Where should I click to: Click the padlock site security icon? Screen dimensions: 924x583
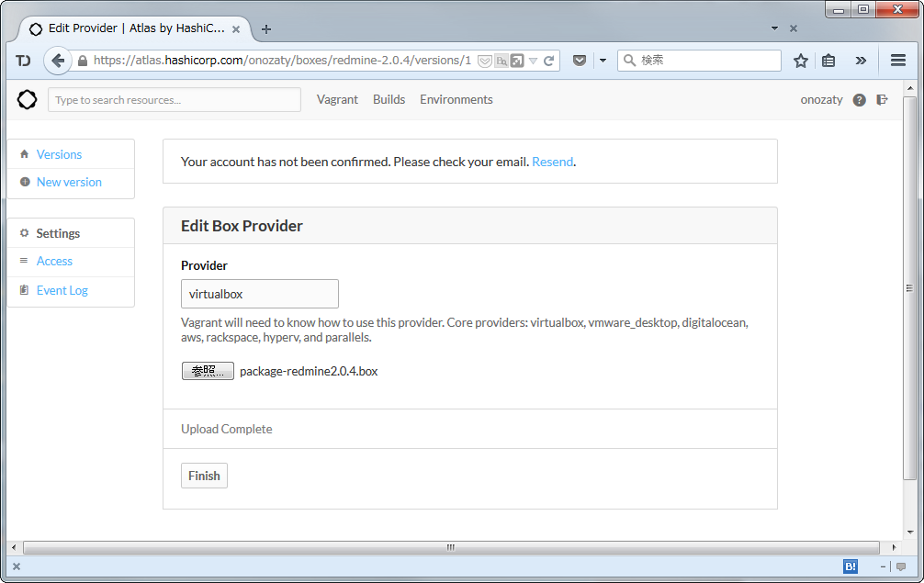coord(83,61)
